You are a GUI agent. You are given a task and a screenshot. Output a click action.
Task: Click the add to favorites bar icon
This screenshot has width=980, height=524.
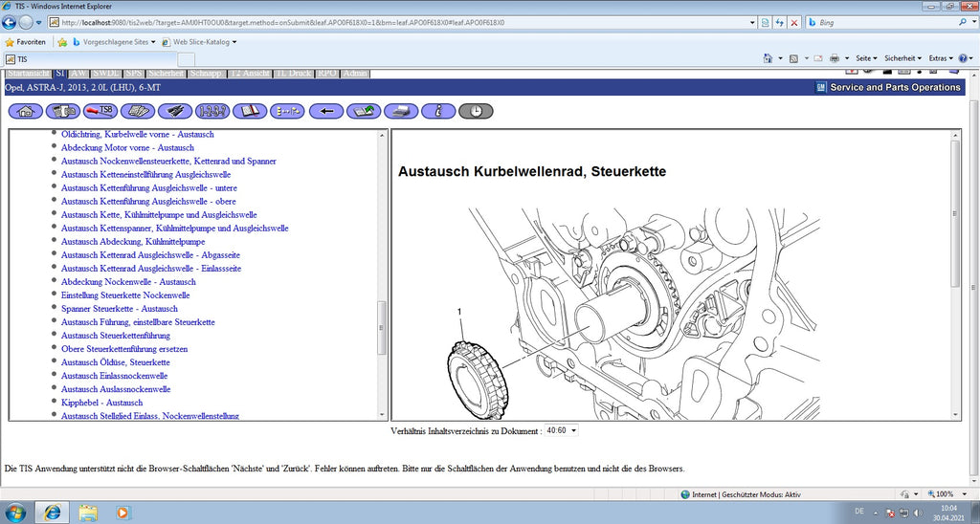pos(62,42)
